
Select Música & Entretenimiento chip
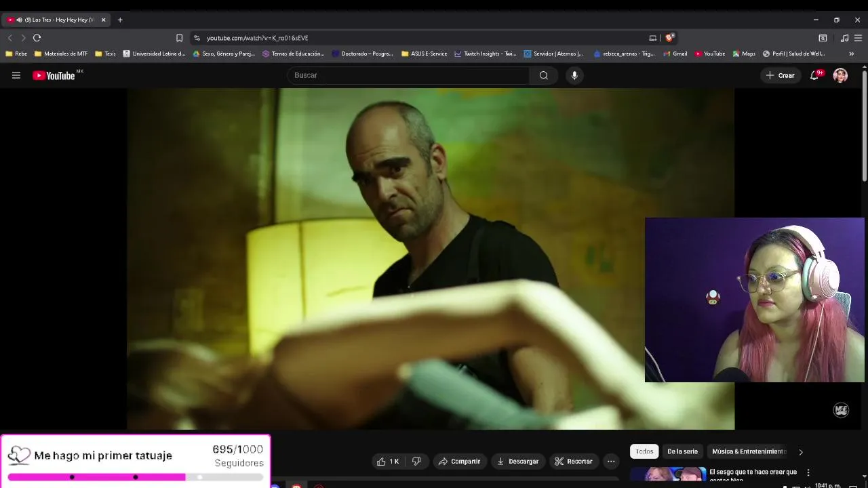coord(749,451)
